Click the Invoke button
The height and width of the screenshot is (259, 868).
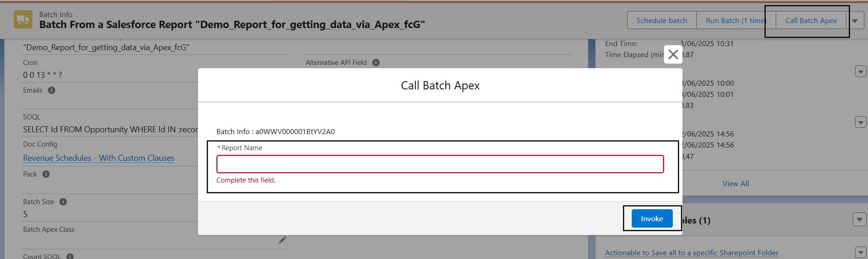click(652, 218)
